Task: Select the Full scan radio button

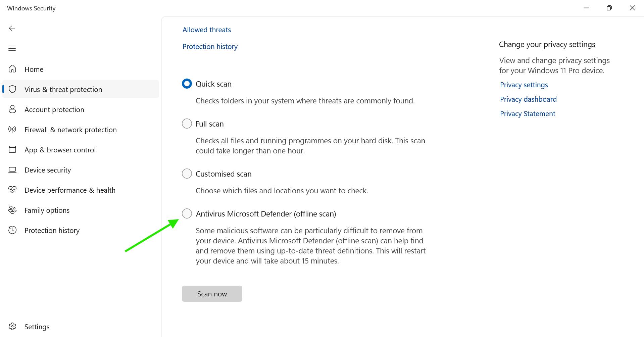Action: (187, 124)
